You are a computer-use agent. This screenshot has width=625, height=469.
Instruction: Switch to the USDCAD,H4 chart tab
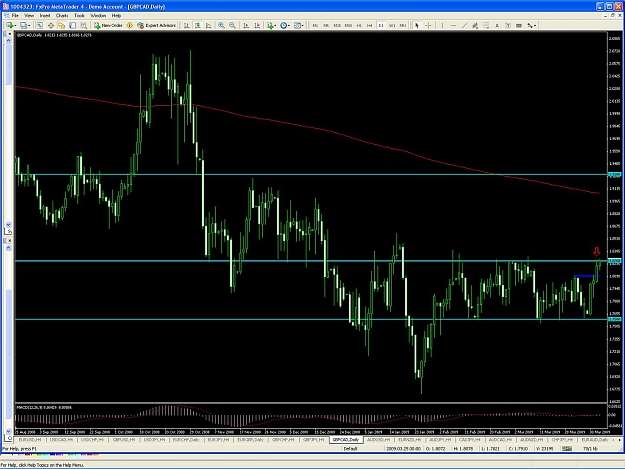coord(61,440)
